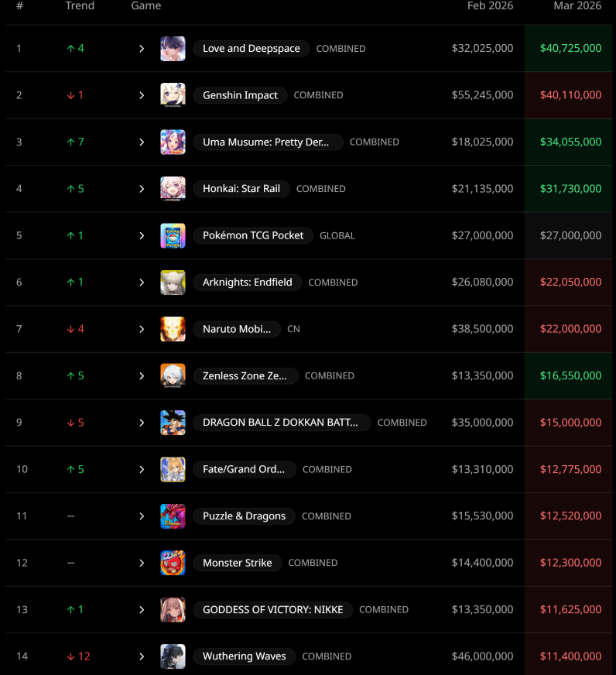Click the down 12 trend for Wuthering Waves

click(x=78, y=656)
